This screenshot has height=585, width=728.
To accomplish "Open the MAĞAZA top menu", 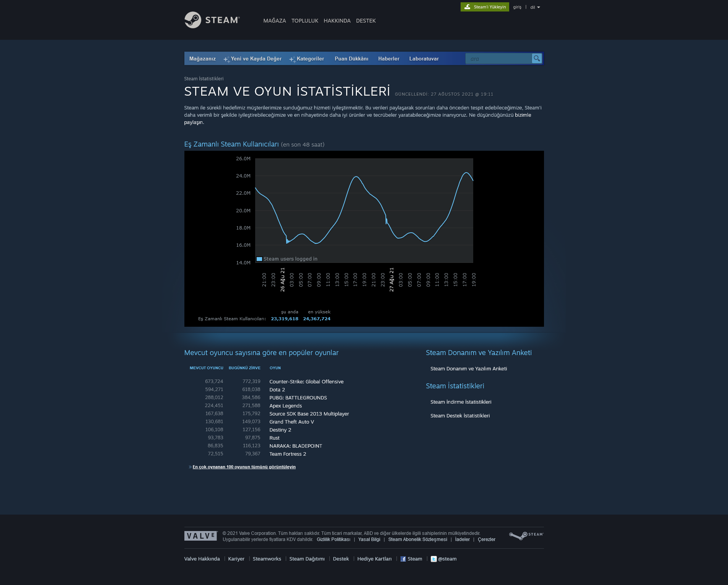I will [x=275, y=21].
